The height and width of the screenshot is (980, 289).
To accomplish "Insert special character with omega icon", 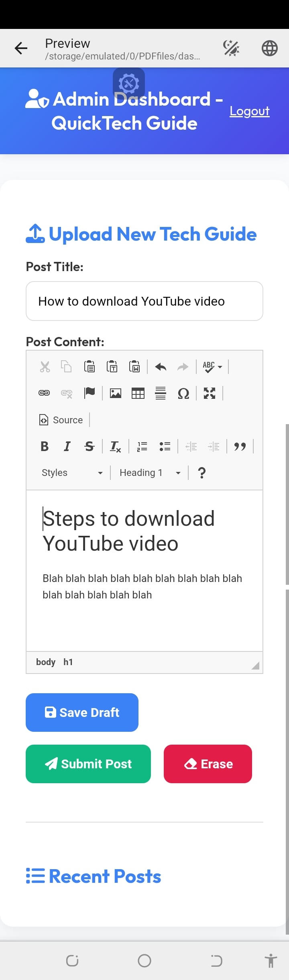I will [183, 393].
